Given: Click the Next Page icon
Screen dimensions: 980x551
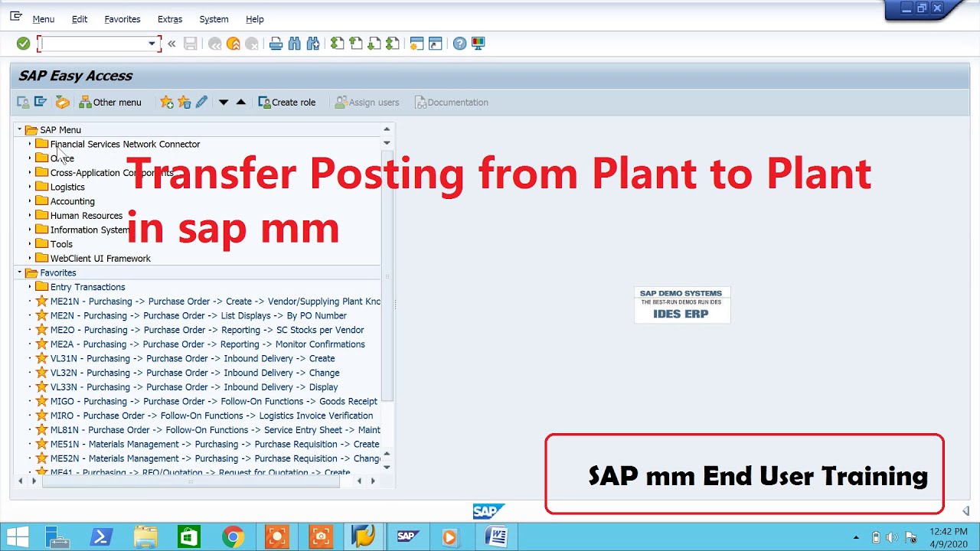Looking at the screenshot, I should 374,44.
